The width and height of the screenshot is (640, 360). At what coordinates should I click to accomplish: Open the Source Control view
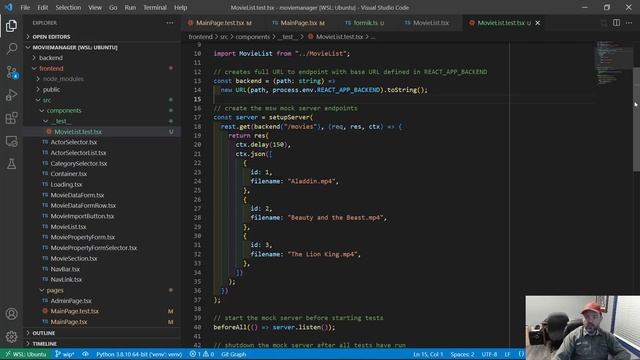click(x=11, y=72)
